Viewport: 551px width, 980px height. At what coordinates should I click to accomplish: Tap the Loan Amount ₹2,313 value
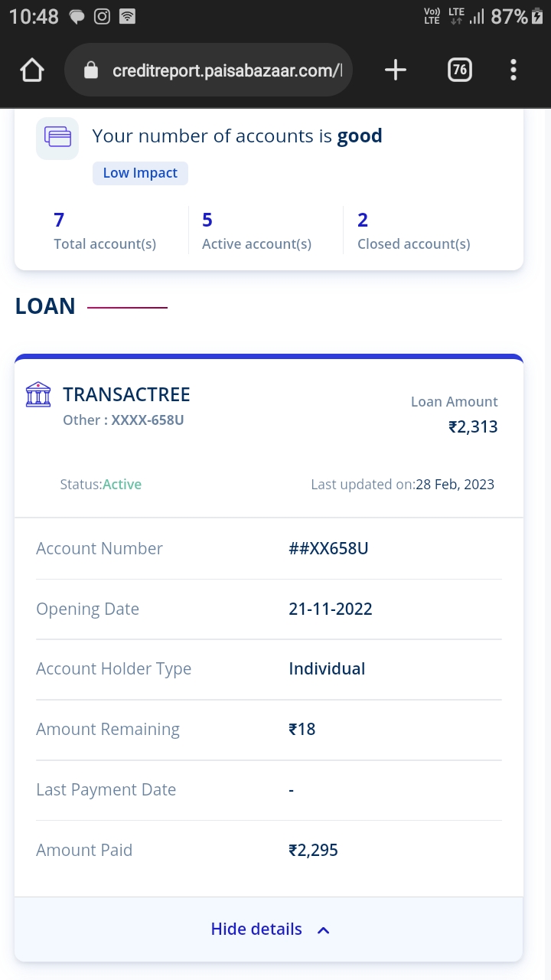point(473,426)
